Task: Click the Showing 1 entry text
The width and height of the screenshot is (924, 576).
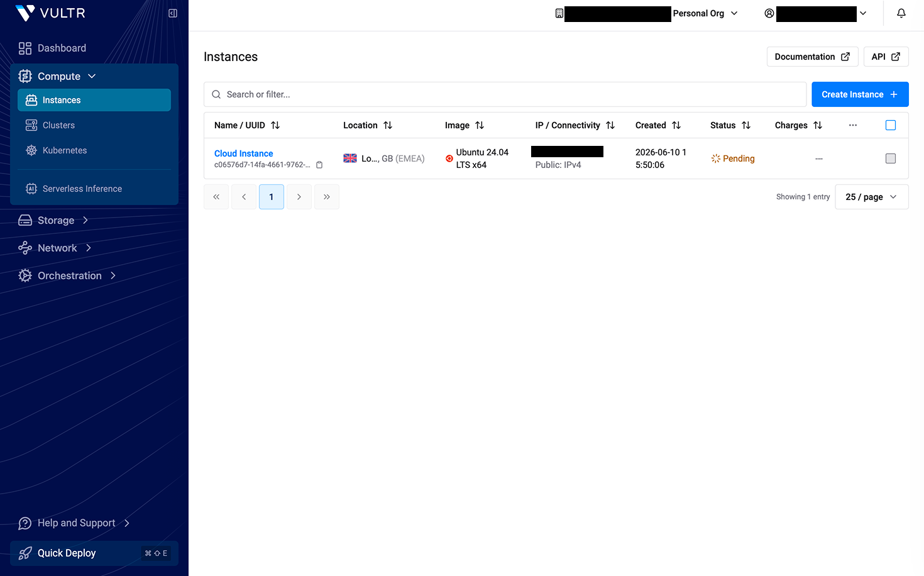Action: 803,197
